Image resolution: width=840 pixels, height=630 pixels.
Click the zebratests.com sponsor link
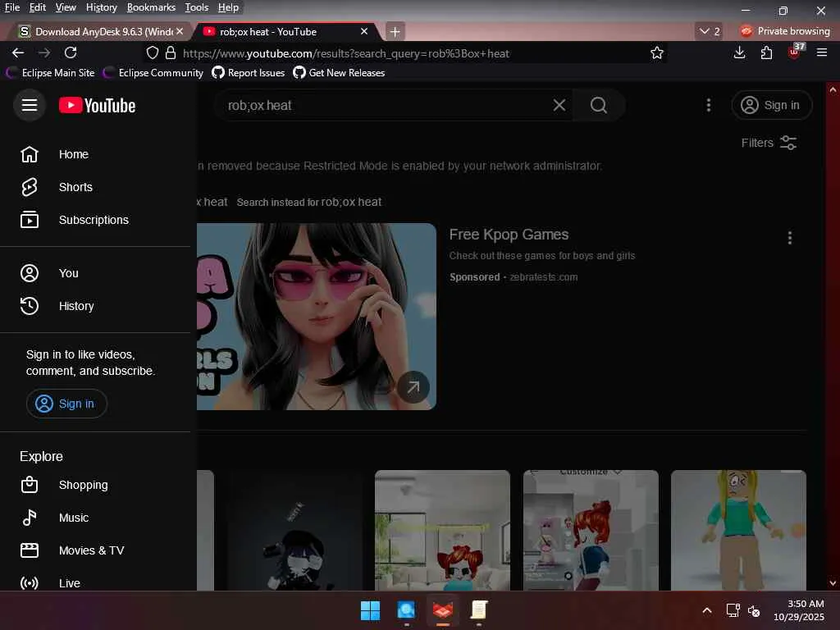coord(543,277)
